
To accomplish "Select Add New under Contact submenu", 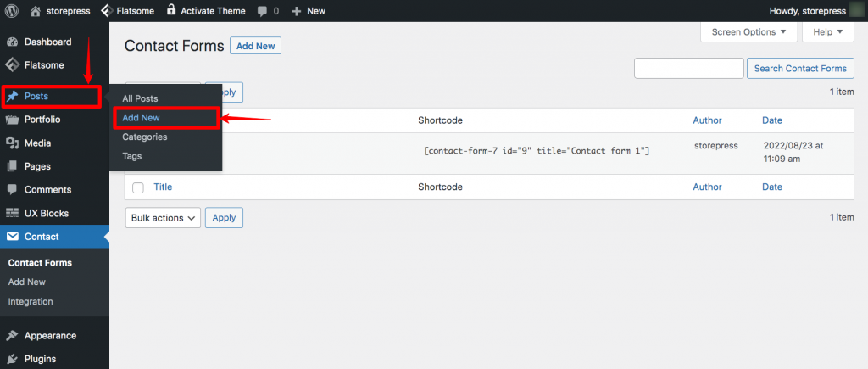I will [26, 282].
